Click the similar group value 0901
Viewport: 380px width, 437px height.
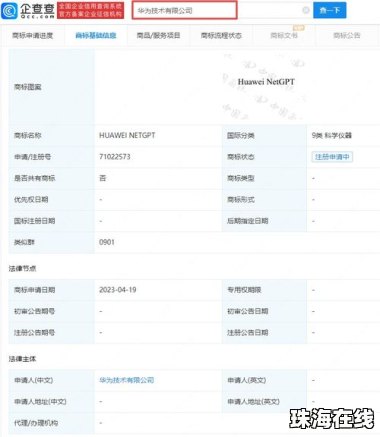pyautogui.click(x=107, y=242)
